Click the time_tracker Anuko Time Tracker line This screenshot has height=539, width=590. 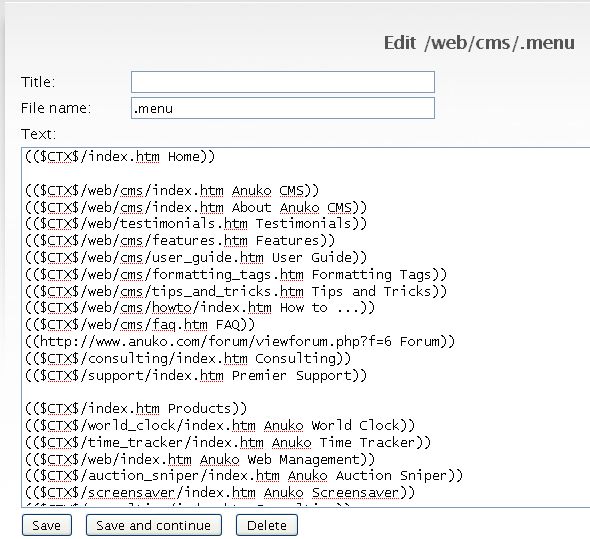(x=228, y=443)
